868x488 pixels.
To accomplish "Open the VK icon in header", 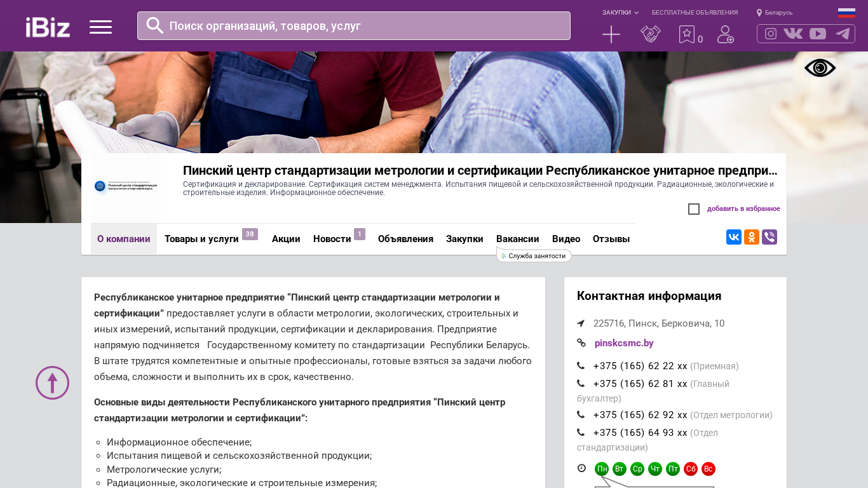I will click(793, 34).
